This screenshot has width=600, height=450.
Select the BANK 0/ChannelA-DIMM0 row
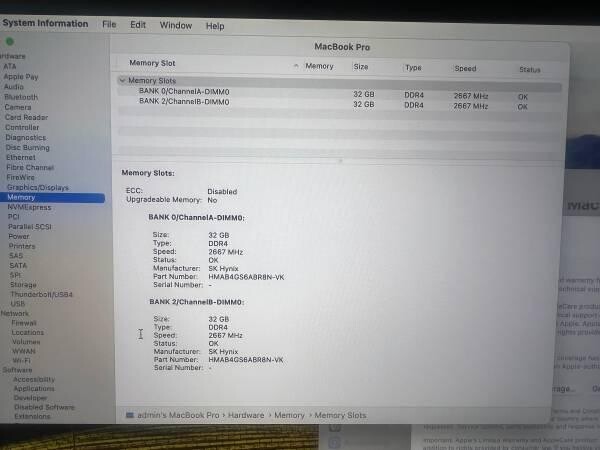(x=339, y=93)
